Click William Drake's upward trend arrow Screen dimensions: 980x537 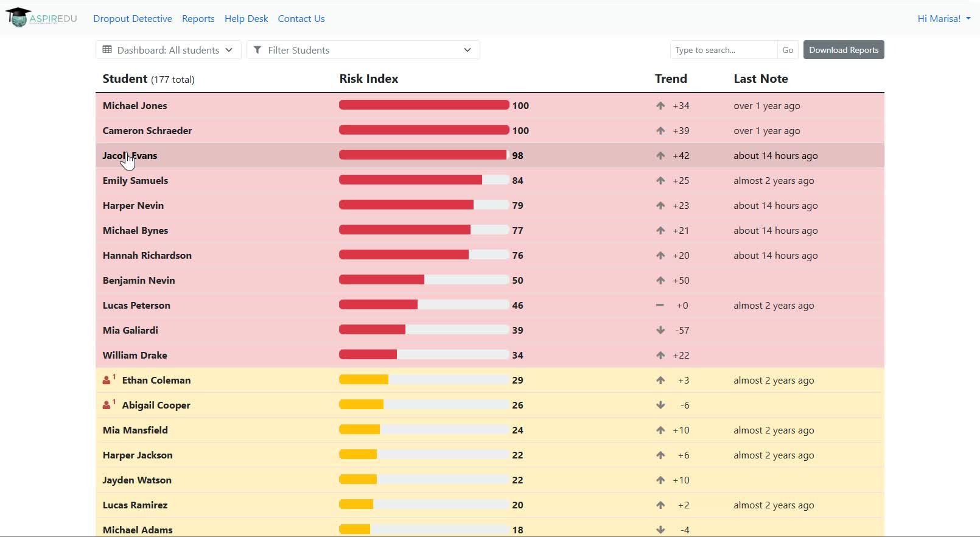coord(660,356)
